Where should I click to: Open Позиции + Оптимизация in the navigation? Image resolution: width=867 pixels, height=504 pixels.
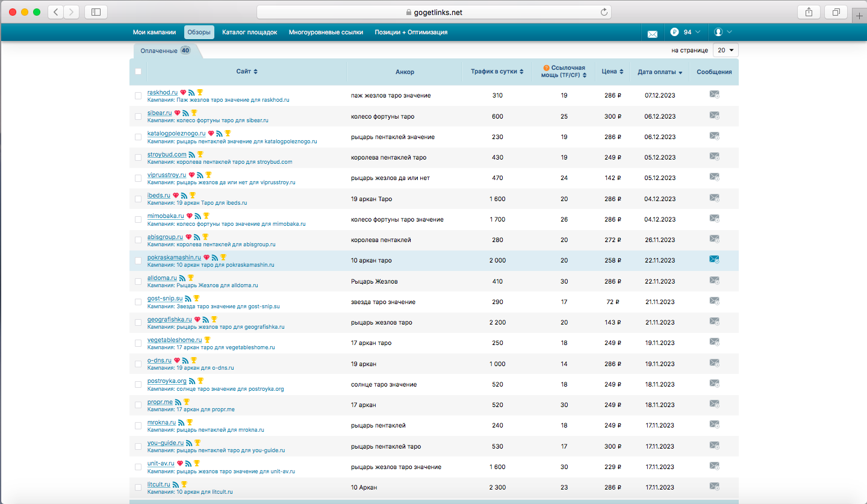click(411, 32)
